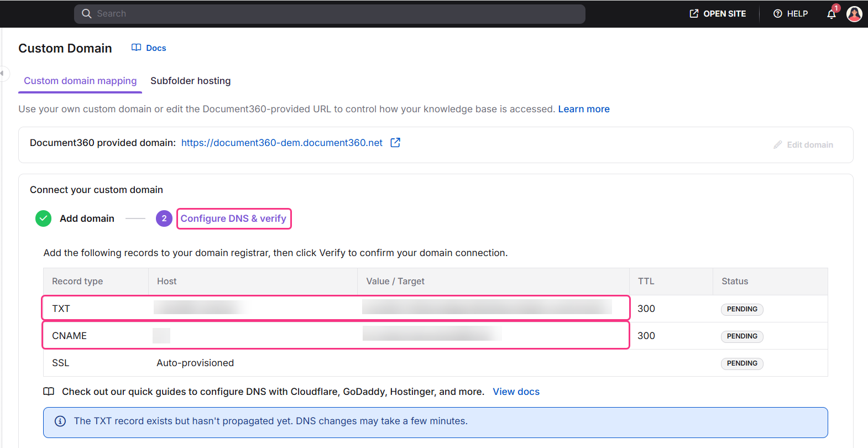The height and width of the screenshot is (448, 868).
Task: Open the user profile avatar
Action: coord(854,14)
